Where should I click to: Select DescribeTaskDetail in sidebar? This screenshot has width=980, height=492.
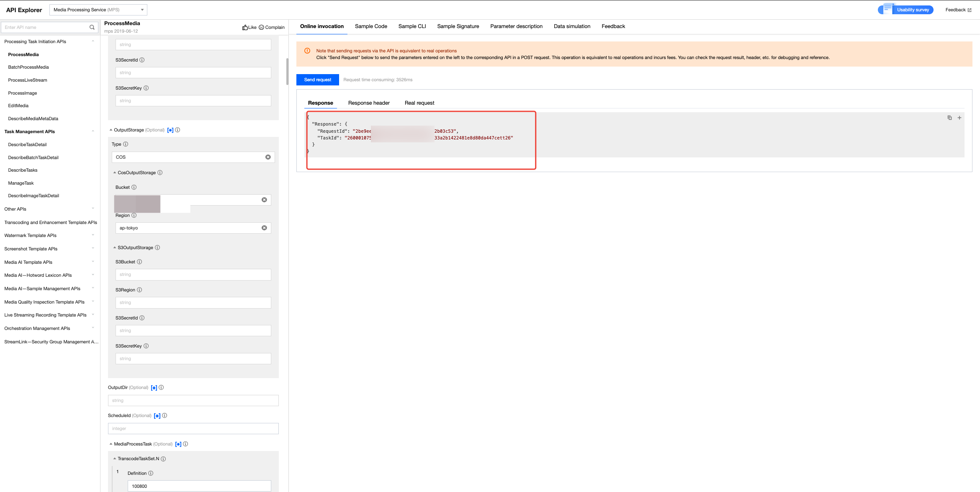tap(28, 145)
